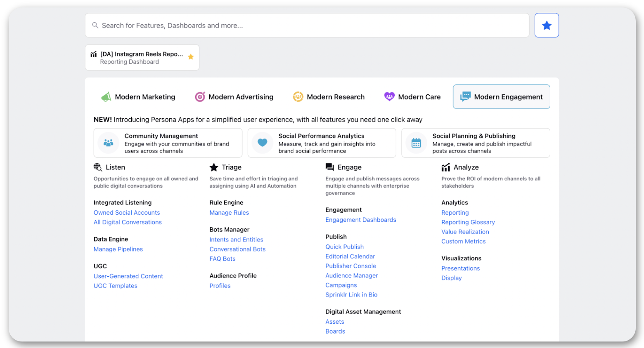Image resolution: width=644 pixels, height=348 pixels.
Task: Open Reporting Glossary link
Action: coord(468,222)
